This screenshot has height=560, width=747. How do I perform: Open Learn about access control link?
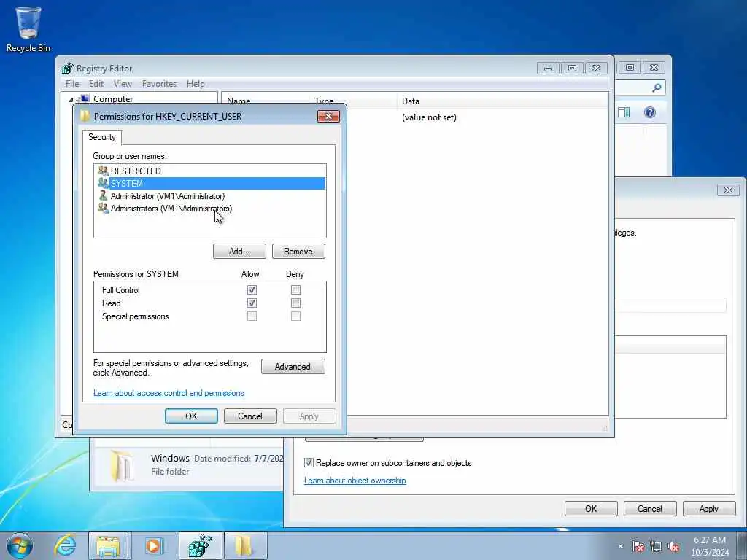tap(169, 393)
